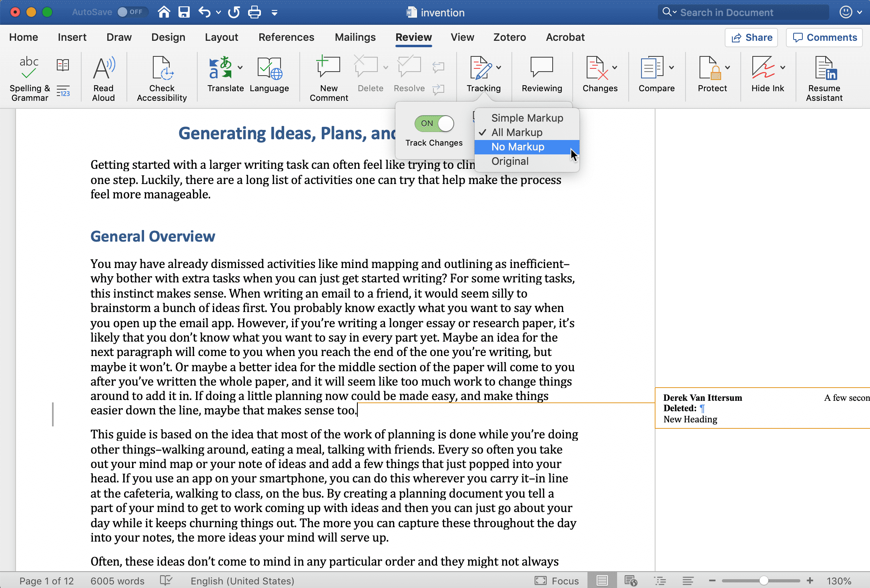Click the Redo arrow icon

pyautogui.click(x=234, y=12)
